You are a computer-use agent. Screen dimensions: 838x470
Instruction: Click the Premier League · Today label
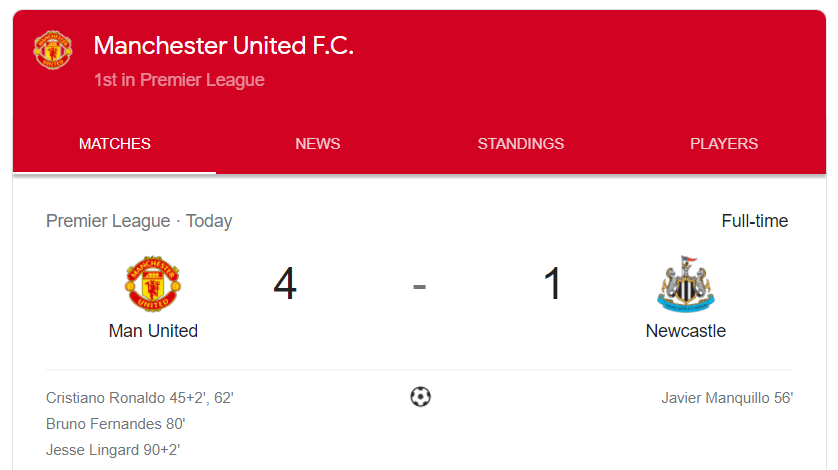click(x=139, y=221)
